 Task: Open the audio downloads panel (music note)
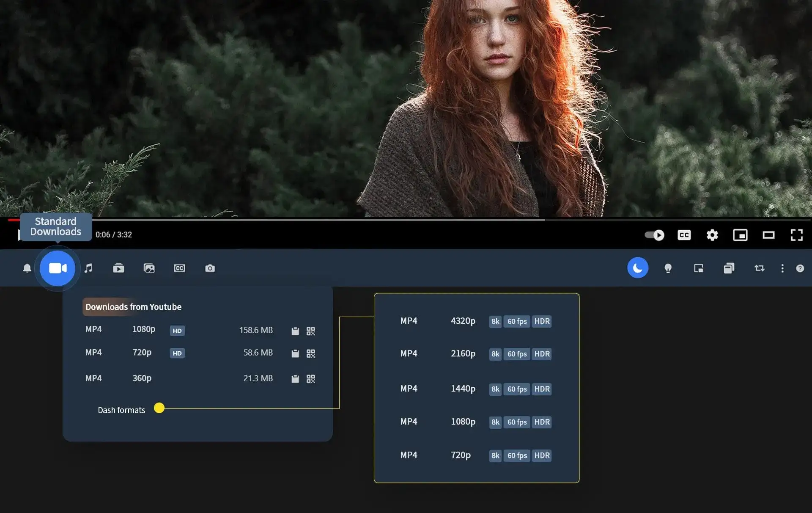88,268
